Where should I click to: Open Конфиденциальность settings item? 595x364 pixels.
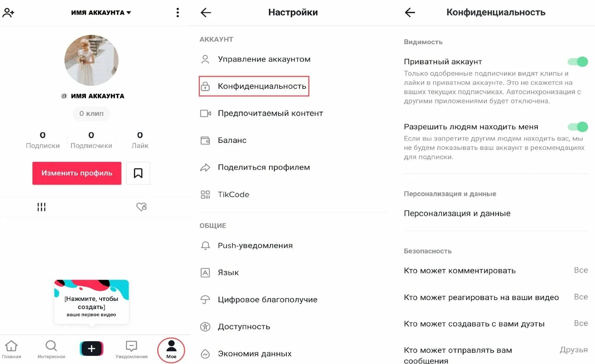pyautogui.click(x=254, y=86)
